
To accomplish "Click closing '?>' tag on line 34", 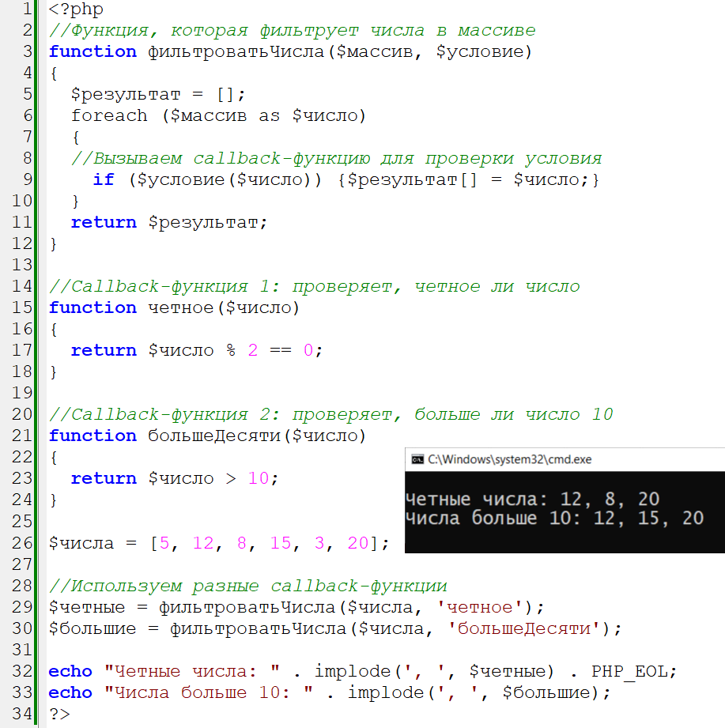I will click(x=59, y=714).
